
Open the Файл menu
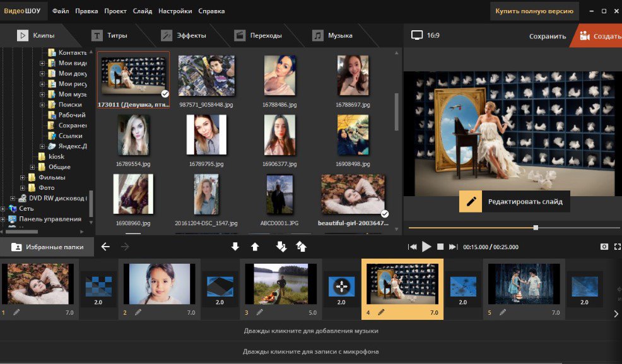(61, 11)
